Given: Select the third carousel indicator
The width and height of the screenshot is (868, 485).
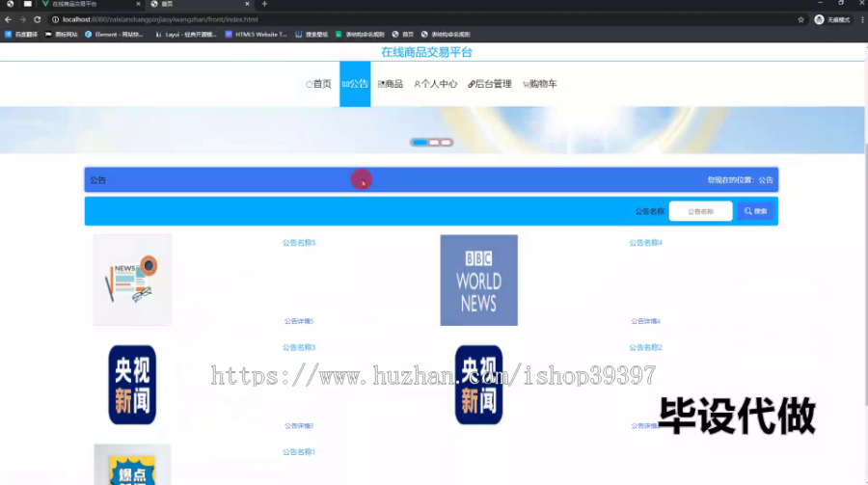Looking at the screenshot, I should pyautogui.click(x=446, y=143).
